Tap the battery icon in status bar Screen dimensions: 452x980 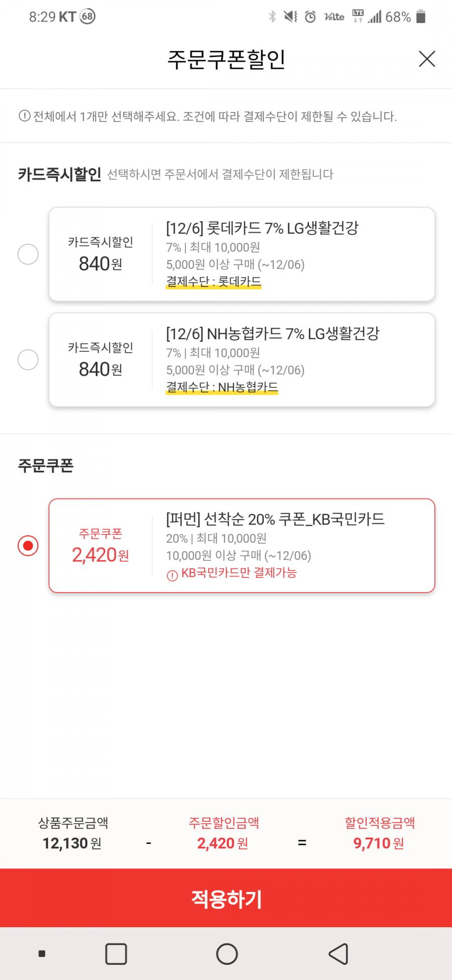[421, 17]
